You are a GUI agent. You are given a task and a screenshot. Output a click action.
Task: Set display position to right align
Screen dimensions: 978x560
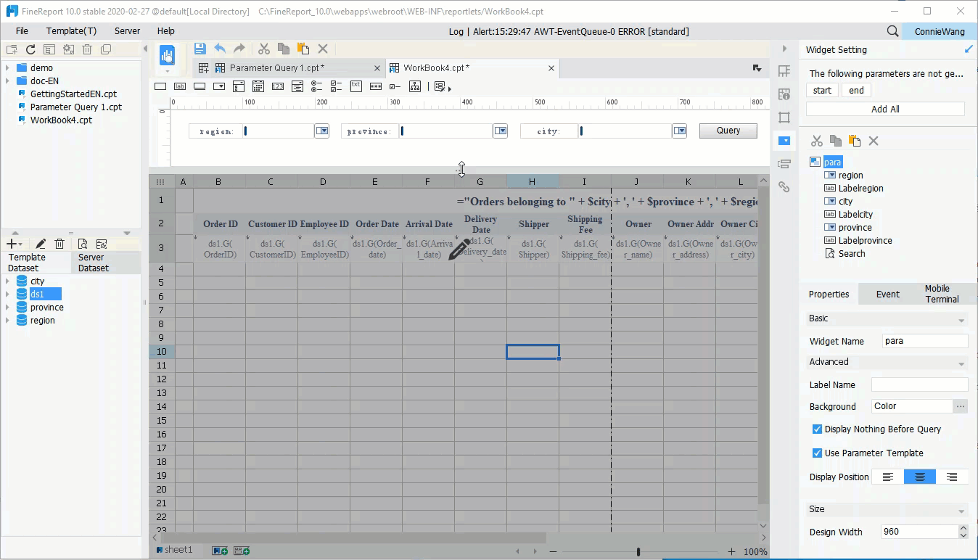[x=952, y=477]
